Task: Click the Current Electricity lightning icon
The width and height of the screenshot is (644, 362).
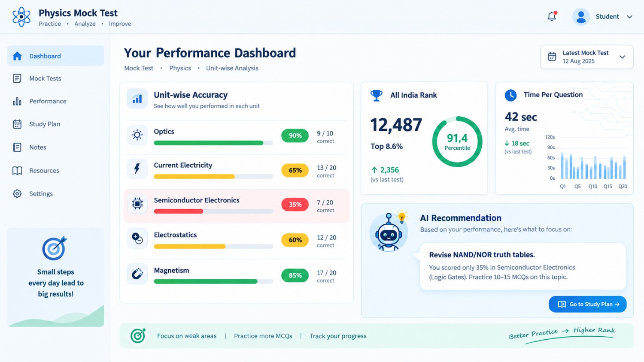Action: 137,168
